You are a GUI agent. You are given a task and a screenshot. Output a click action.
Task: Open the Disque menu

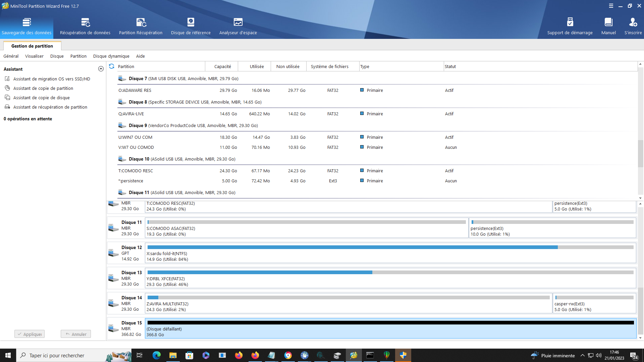[x=57, y=56]
